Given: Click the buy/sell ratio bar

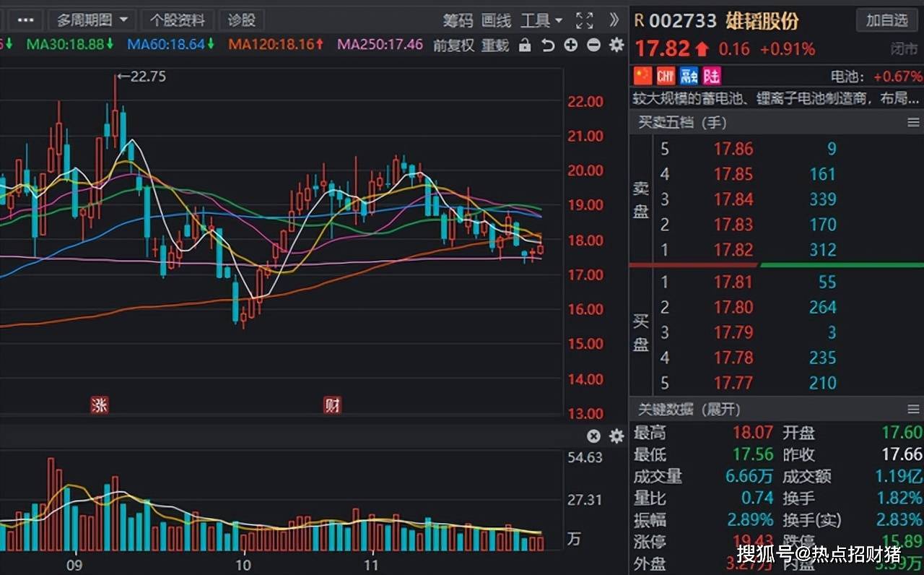Looking at the screenshot, I should pyautogui.click(x=777, y=266).
